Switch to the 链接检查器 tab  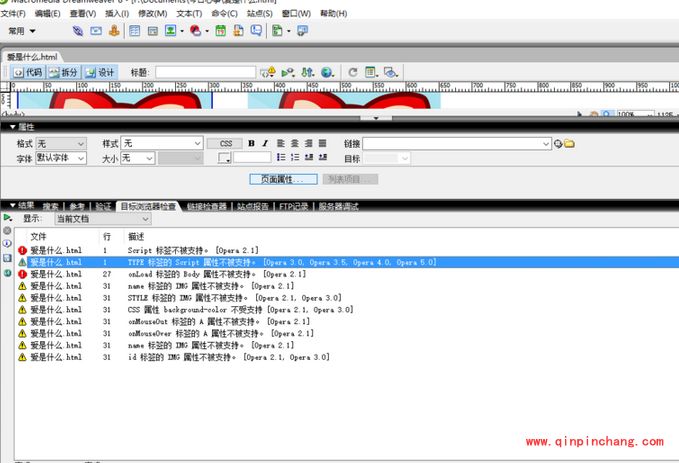207,207
